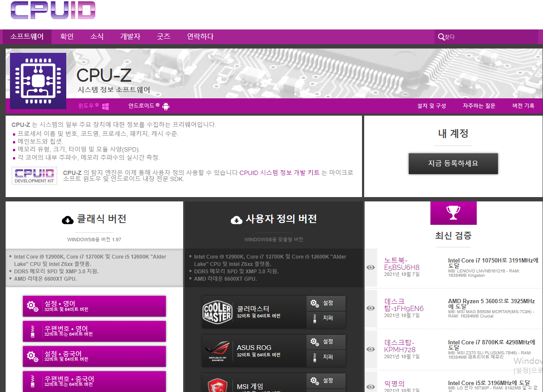View validation 데스크탑-KPMH728 via eye icon
The height and width of the screenshot is (392, 543).
pyautogui.click(x=371, y=349)
